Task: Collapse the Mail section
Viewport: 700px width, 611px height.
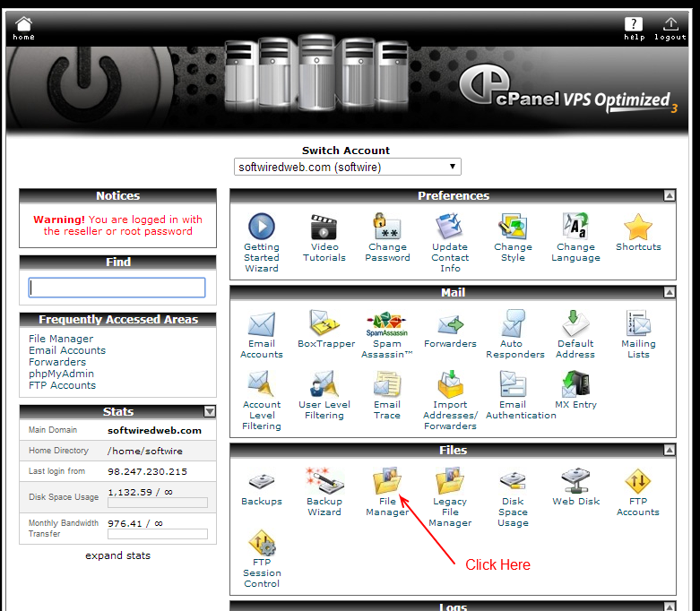Action: click(x=670, y=292)
